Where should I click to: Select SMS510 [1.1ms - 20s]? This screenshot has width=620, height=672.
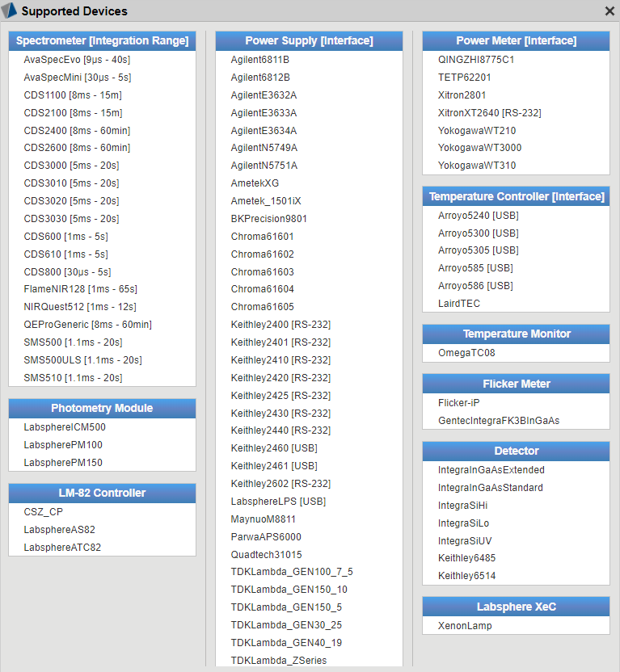[73, 378]
